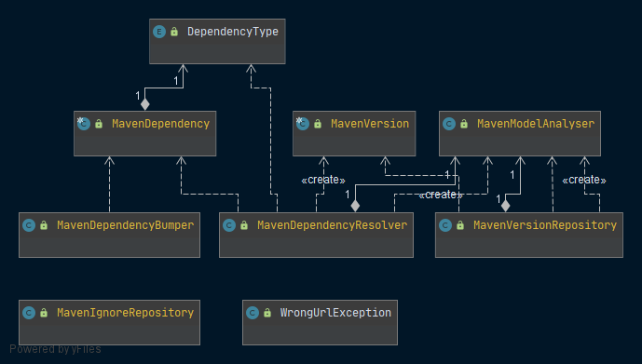642x364 pixels.
Task: Select the MavenModelAnalyser class label
Action: (536, 124)
